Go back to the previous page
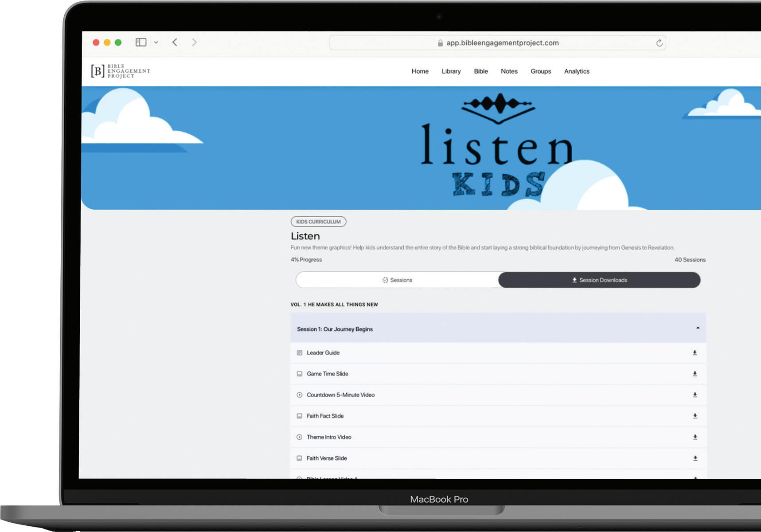Screen dimensions: 761x532 (x=175, y=42)
